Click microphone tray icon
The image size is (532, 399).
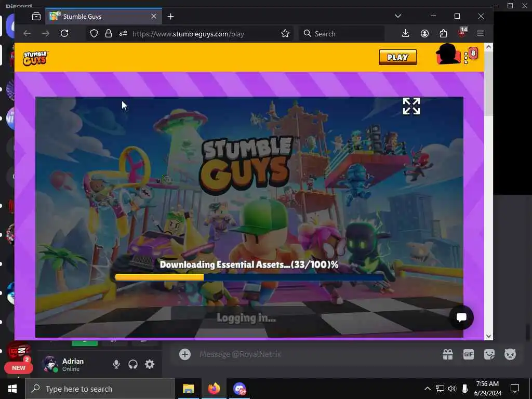[464, 389]
